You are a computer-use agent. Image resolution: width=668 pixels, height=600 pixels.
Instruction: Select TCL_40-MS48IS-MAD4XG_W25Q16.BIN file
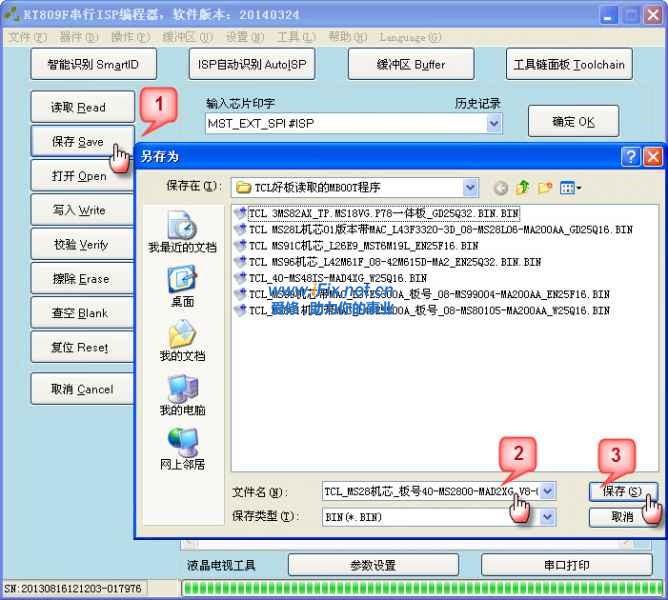click(x=337, y=278)
